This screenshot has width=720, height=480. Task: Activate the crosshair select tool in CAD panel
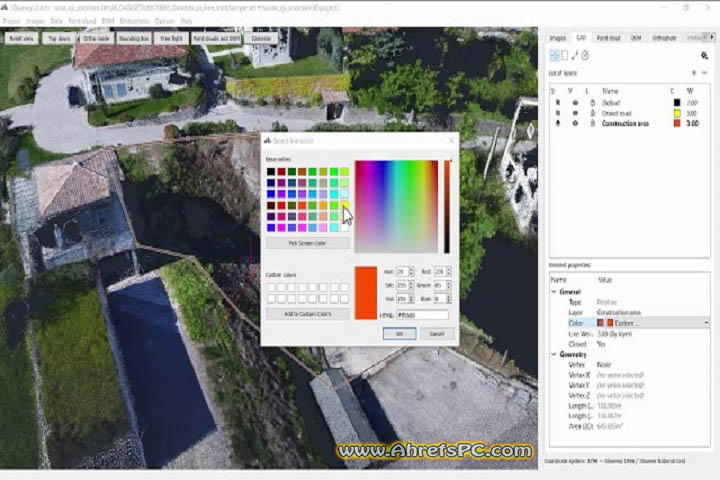pyautogui.click(x=554, y=56)
